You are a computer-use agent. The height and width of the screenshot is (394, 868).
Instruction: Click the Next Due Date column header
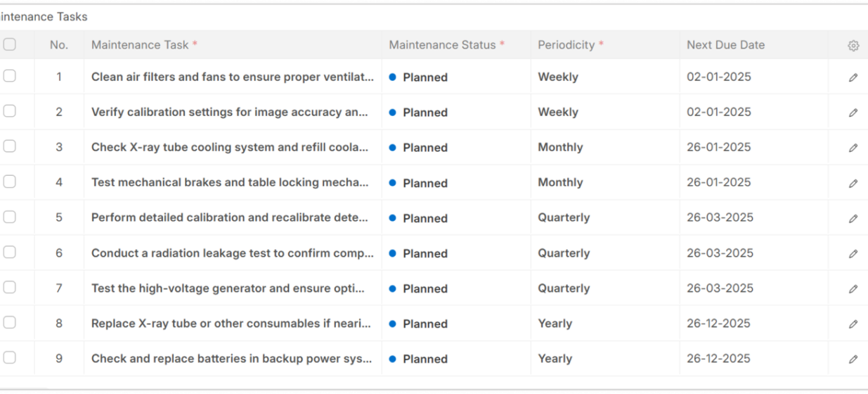pyautogui.click(x=725, y=45)
